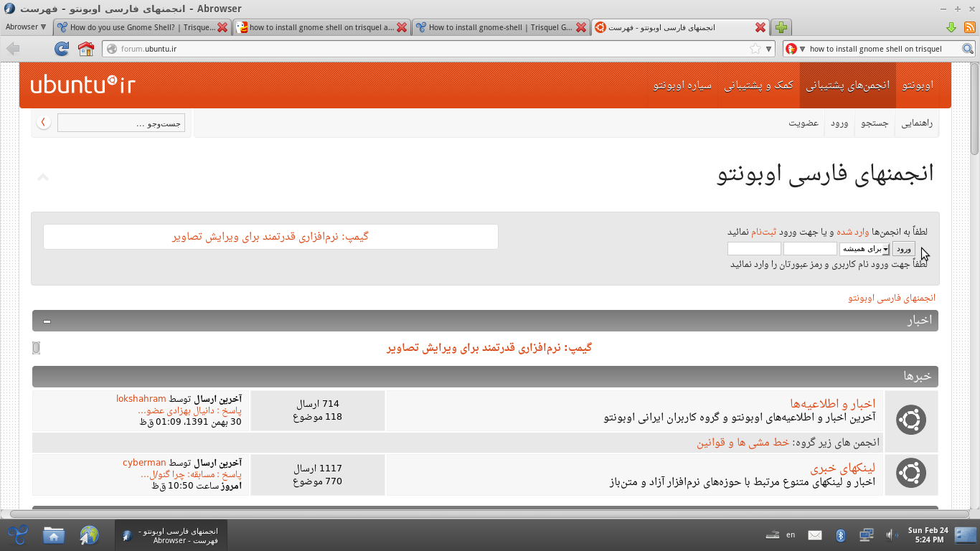Viewport: 980px width, 551px height.
Task: Click the browser Reload button
Action: (62, 49)
